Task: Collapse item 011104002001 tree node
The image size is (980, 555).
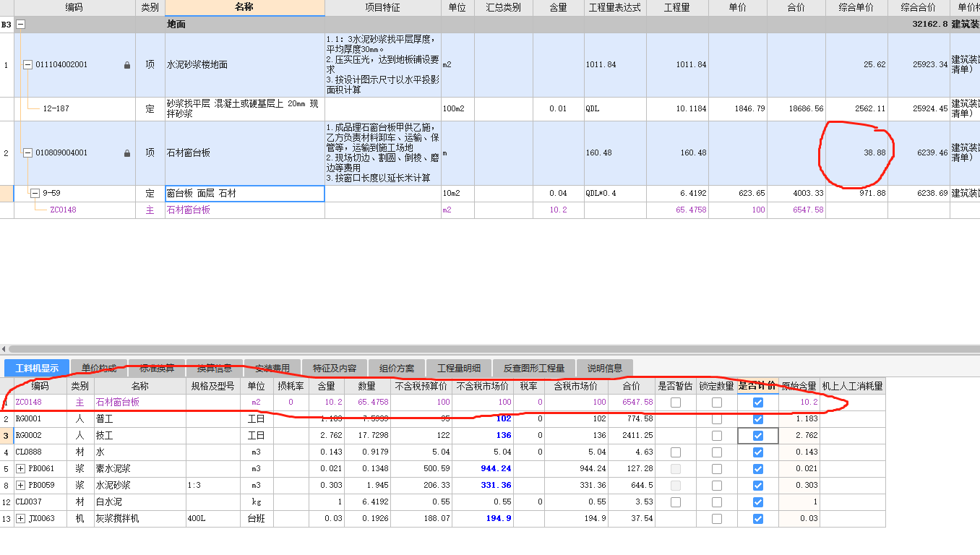Action: [27, 64]
